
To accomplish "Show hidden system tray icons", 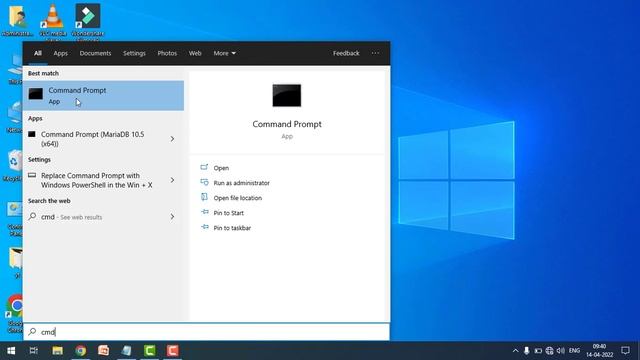I will pos(515,351).
